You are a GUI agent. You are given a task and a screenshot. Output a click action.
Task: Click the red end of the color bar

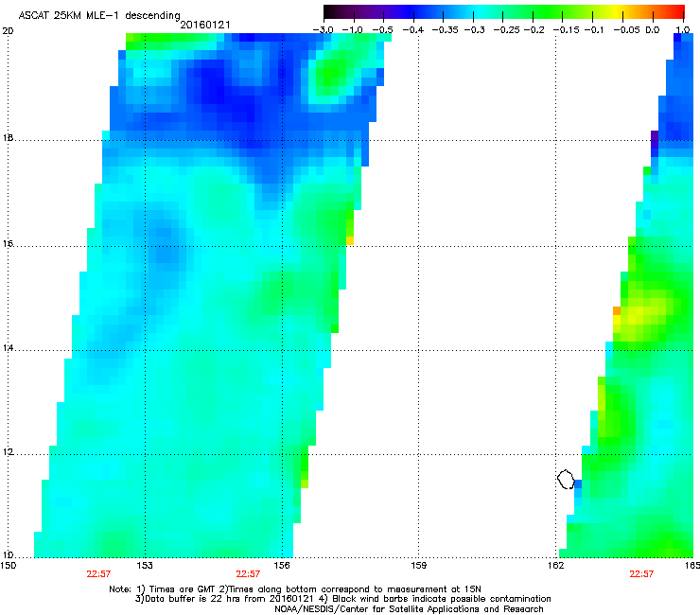(x=678, y=11)
